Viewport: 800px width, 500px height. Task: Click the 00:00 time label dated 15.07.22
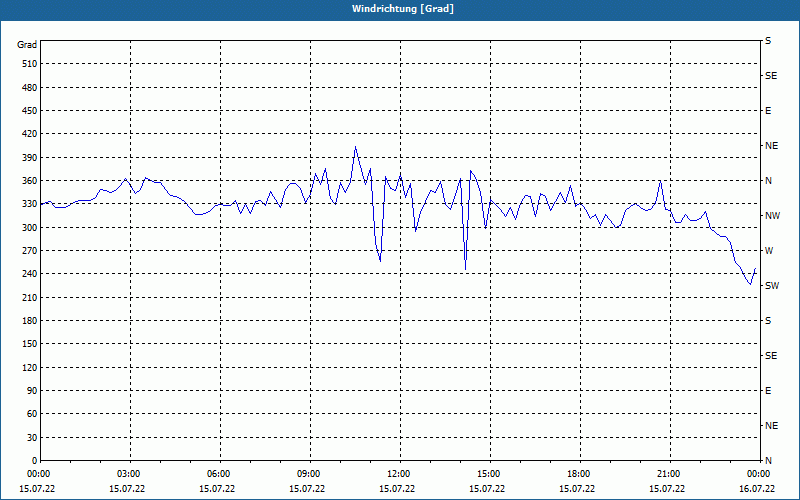pyautogui.click(x=38, y=473)
